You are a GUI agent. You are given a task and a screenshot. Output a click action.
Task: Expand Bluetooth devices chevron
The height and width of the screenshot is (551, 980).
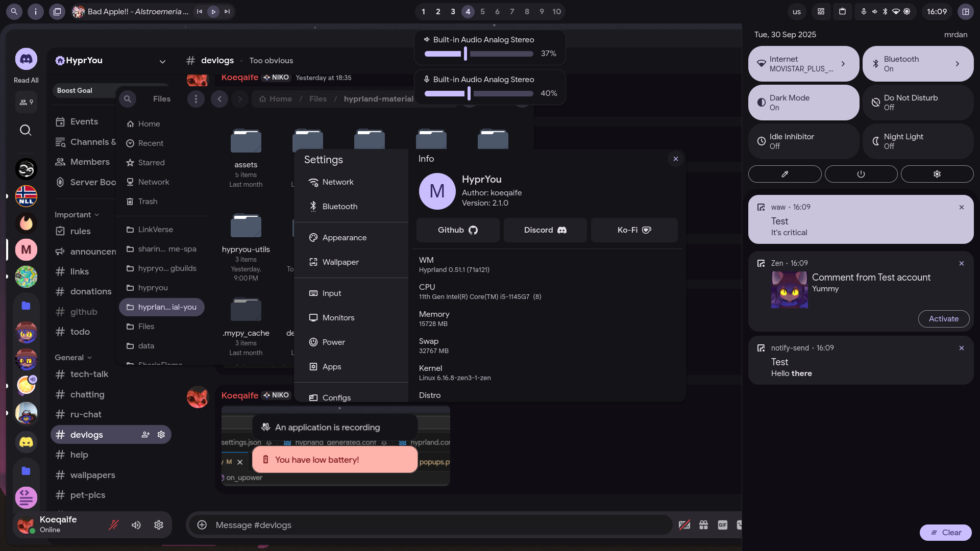[x=958, y=64]
